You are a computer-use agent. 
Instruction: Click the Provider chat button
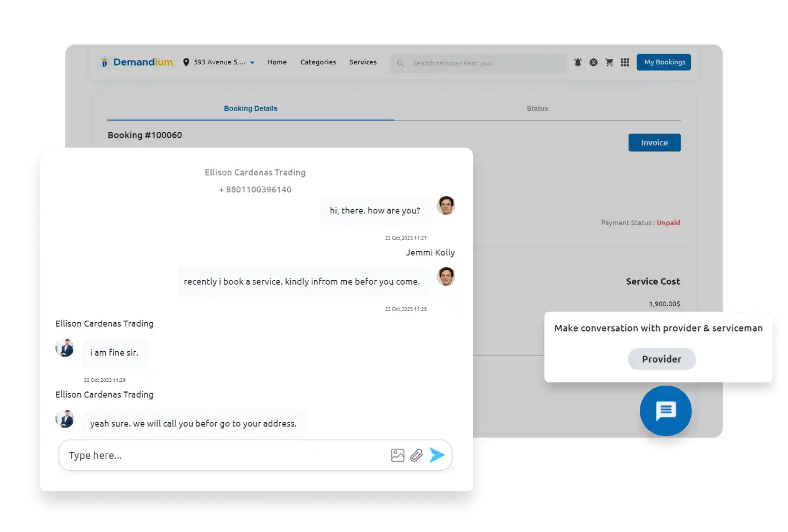tap(662, 359)
